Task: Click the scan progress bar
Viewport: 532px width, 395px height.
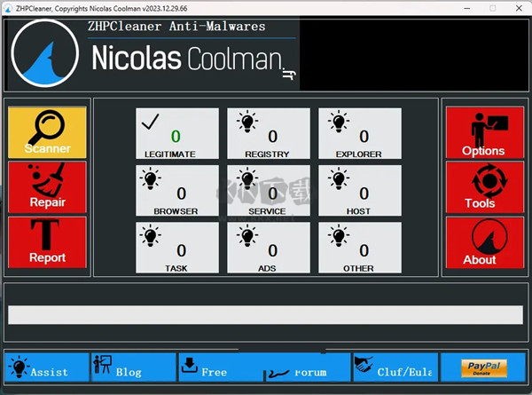Action: pos(264,315)
